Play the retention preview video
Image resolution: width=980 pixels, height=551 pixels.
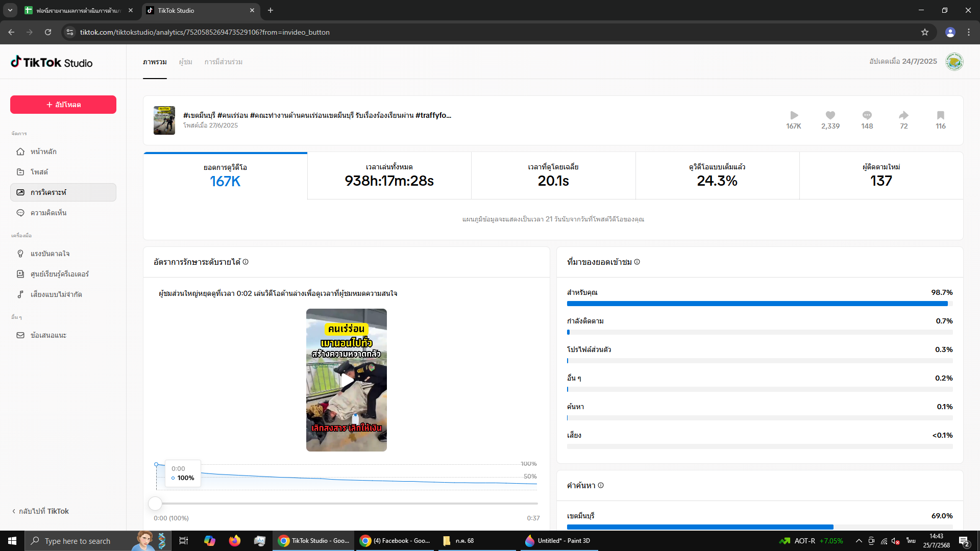coord(347,381)
